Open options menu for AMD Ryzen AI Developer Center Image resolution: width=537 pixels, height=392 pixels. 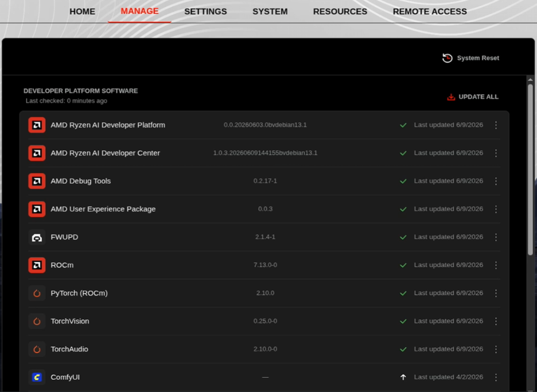pos(496,153)
